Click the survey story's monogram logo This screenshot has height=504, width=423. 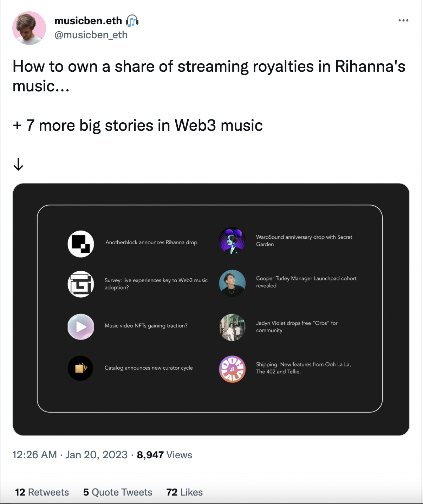[x=80, y=284]
